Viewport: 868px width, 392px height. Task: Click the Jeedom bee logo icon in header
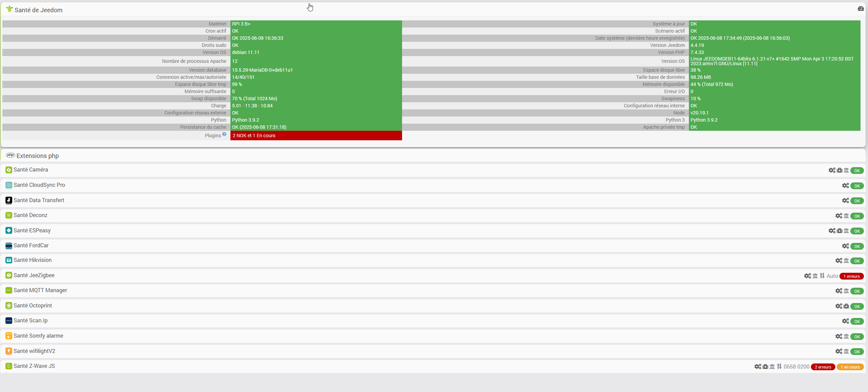(x=10, y=9)
